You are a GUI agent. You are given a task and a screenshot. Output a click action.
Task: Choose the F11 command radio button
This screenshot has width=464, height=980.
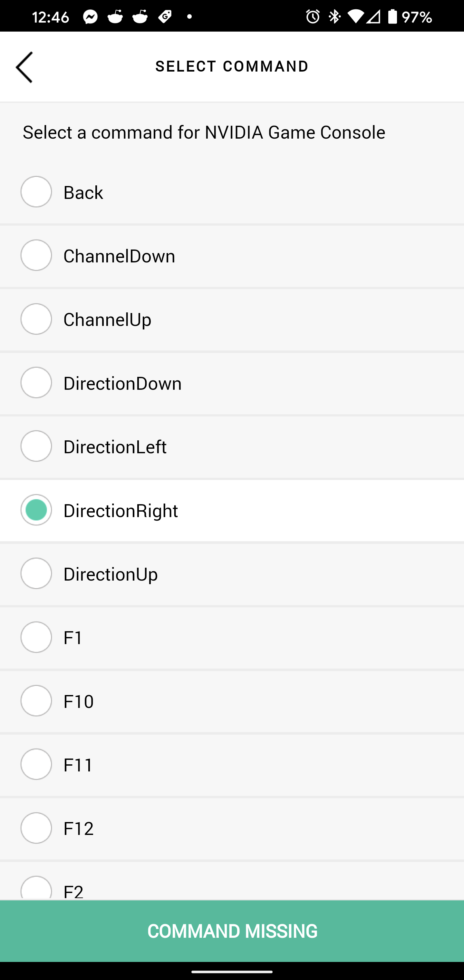[36, 764]
